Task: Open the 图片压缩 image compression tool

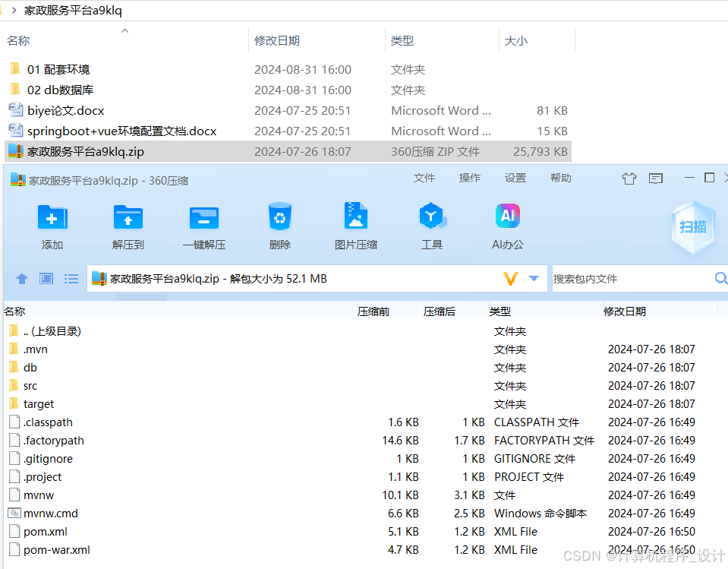Action: (355, 226)
